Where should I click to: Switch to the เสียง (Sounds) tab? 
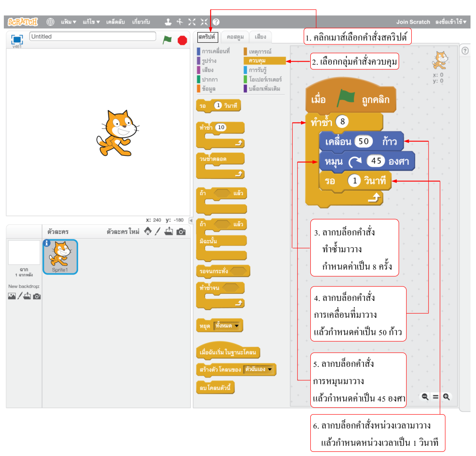[260, 37]
